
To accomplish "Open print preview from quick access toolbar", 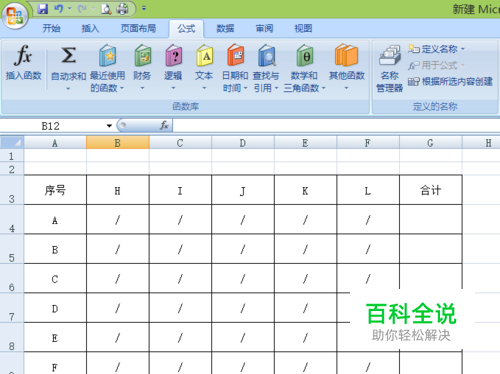I will 106,9.
